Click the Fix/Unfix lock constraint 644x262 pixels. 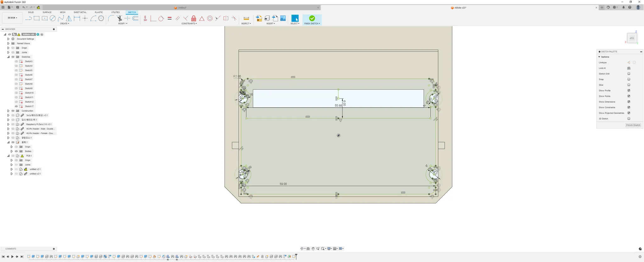(194, 18)
